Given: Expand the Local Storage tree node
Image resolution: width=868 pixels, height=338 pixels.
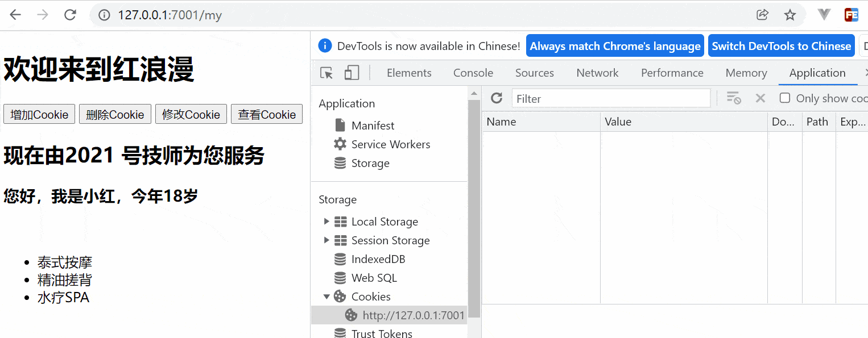Looking at the screenshot, I should [326, 221].
